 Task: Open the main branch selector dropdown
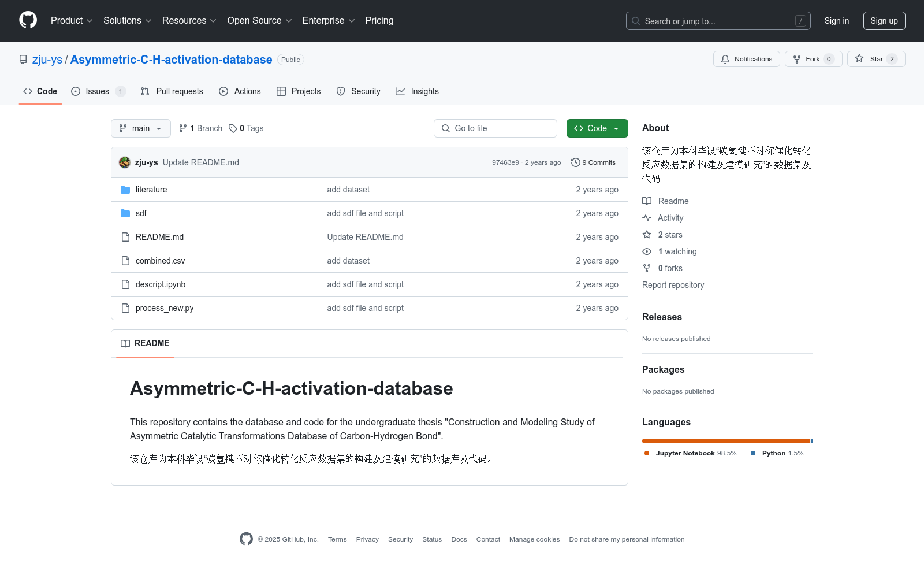point(141,128)
